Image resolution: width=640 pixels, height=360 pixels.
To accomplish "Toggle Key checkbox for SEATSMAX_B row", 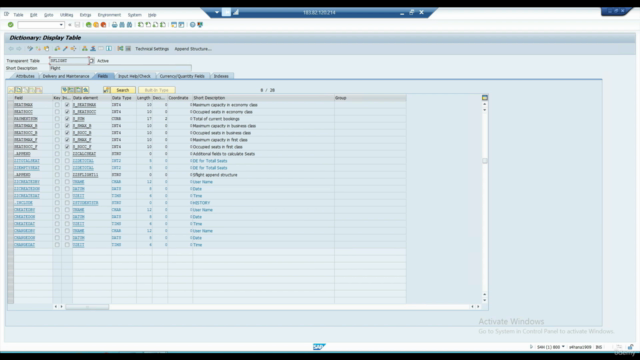I will click(x=57, y=126).
